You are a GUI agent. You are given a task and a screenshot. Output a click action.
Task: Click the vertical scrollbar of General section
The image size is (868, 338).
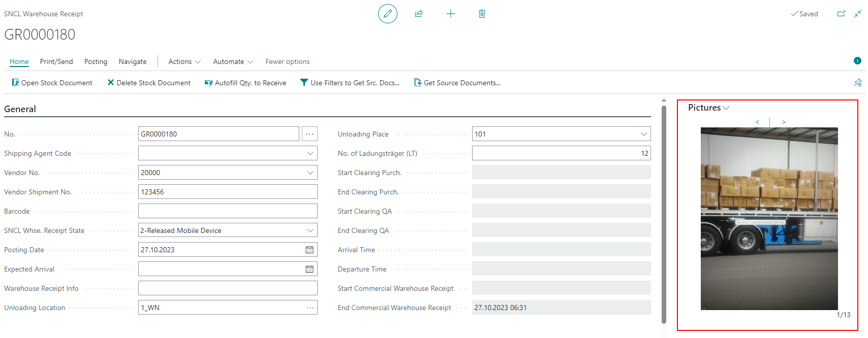[x=664, y=213]
